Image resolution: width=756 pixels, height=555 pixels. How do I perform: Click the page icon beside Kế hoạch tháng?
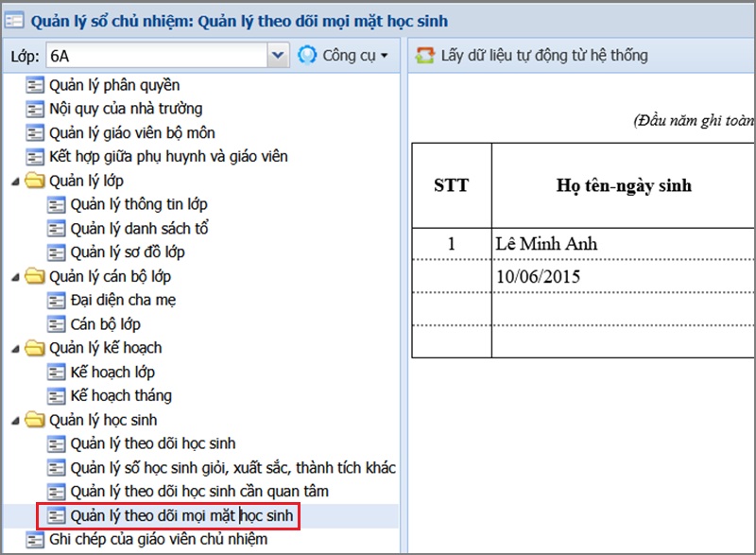click(56, 396)
